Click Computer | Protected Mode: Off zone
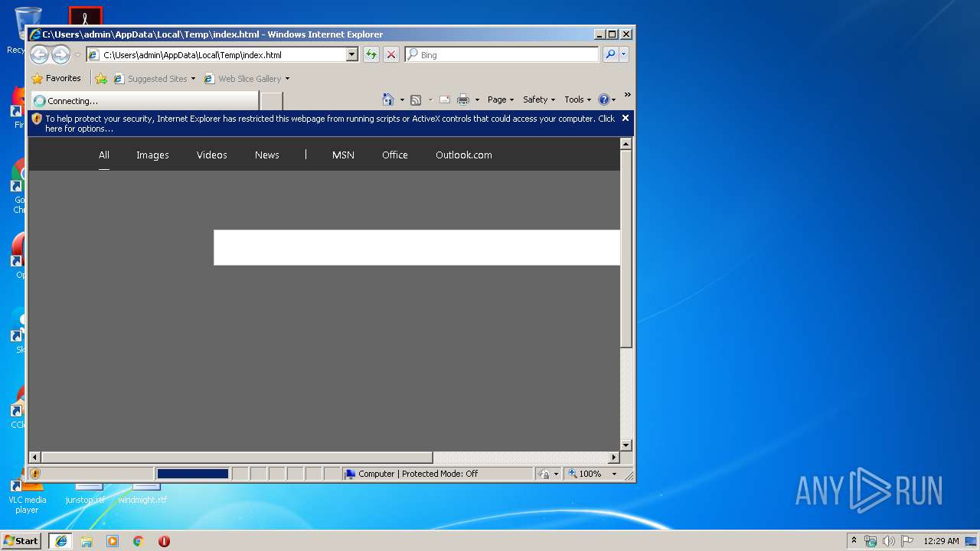The height and width of the screenshot is (551, 980). click(x=438, y=474)
